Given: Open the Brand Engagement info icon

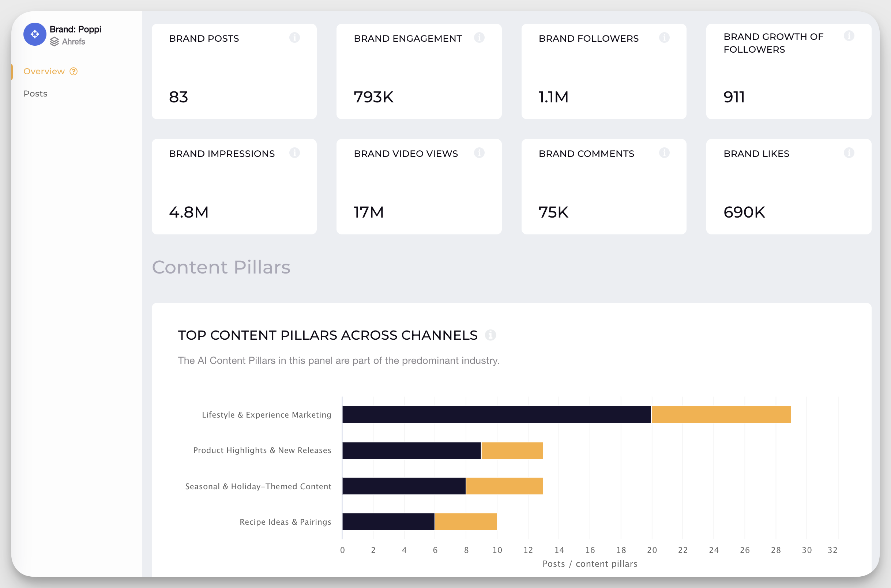Looking at the screenshot, I should coord(479,38).
